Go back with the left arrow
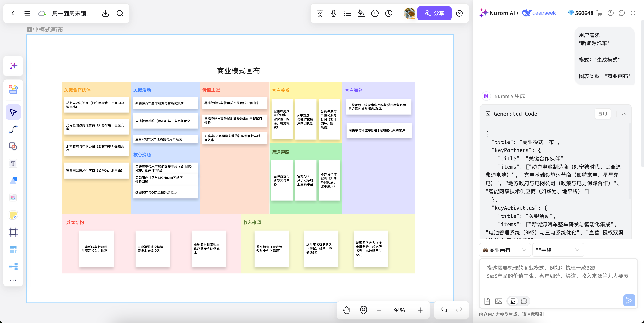 pos(13,13)
